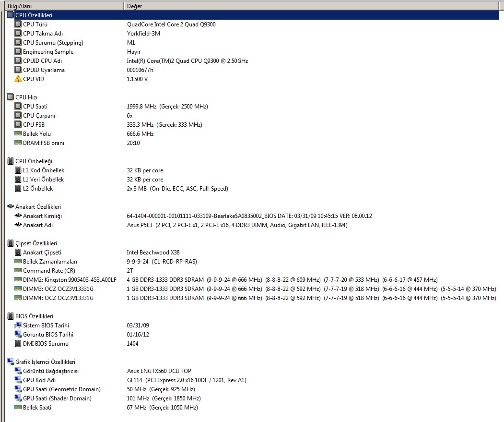The height and width of the screenshot is (422, 504).
Task: Click the Değer column header
Action: pyautogui.click(x=311, y=6)
